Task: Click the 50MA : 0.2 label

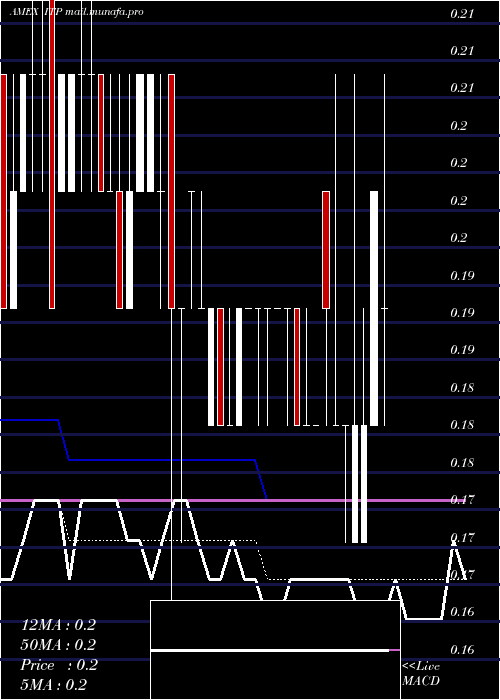Action: click(x=58, y=645)
